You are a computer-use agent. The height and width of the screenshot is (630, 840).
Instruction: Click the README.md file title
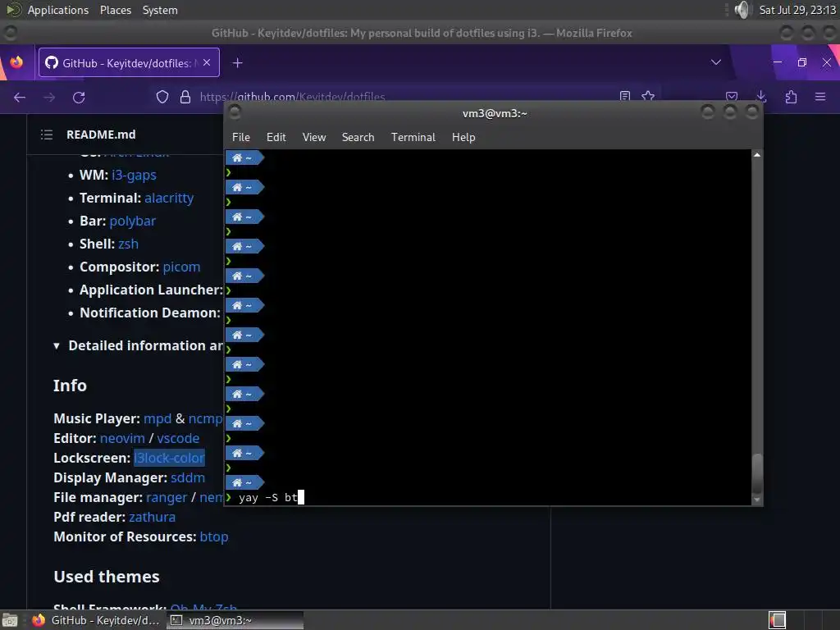pyautogui.click(x=101, y=135)
